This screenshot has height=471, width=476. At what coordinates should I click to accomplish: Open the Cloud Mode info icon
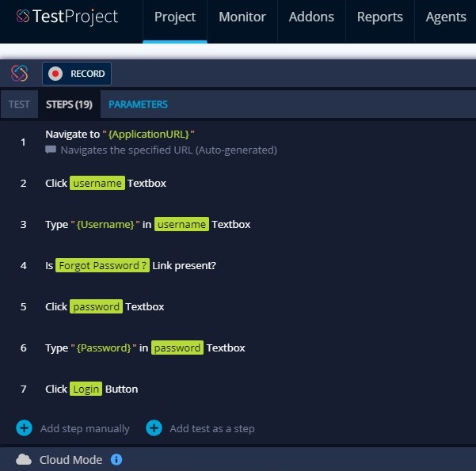116,459
